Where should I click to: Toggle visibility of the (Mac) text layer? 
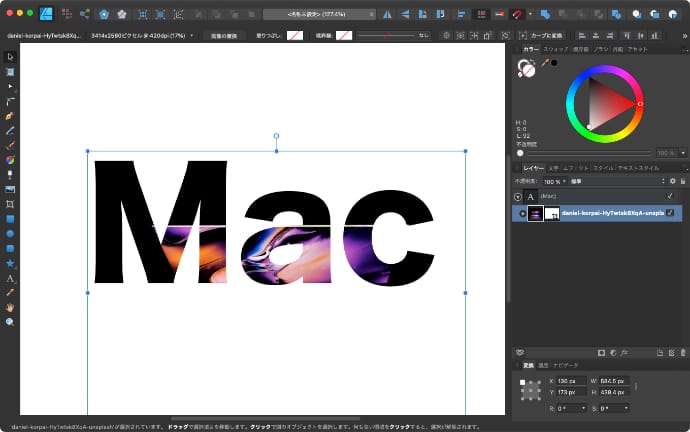point(670,196)
